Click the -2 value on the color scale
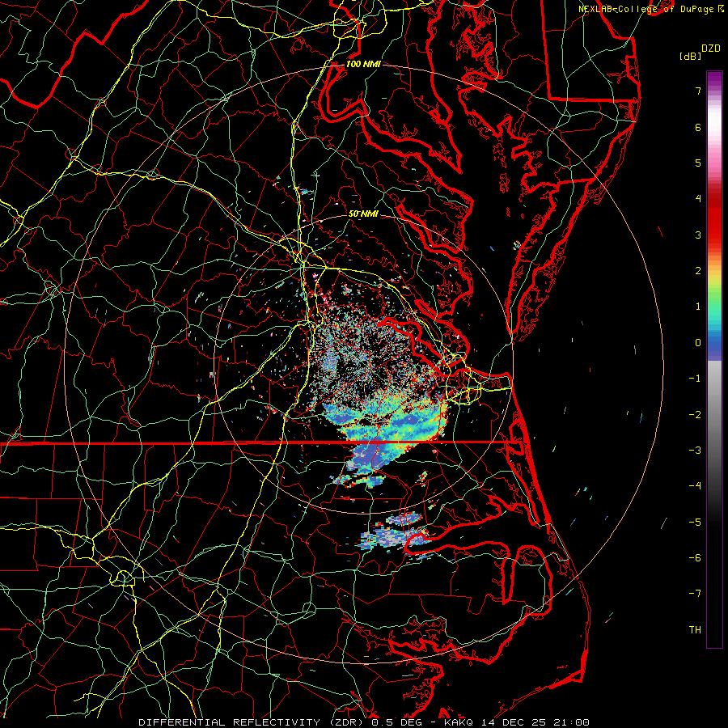This screenshot has height=728, width=728. tap(695, 415)
